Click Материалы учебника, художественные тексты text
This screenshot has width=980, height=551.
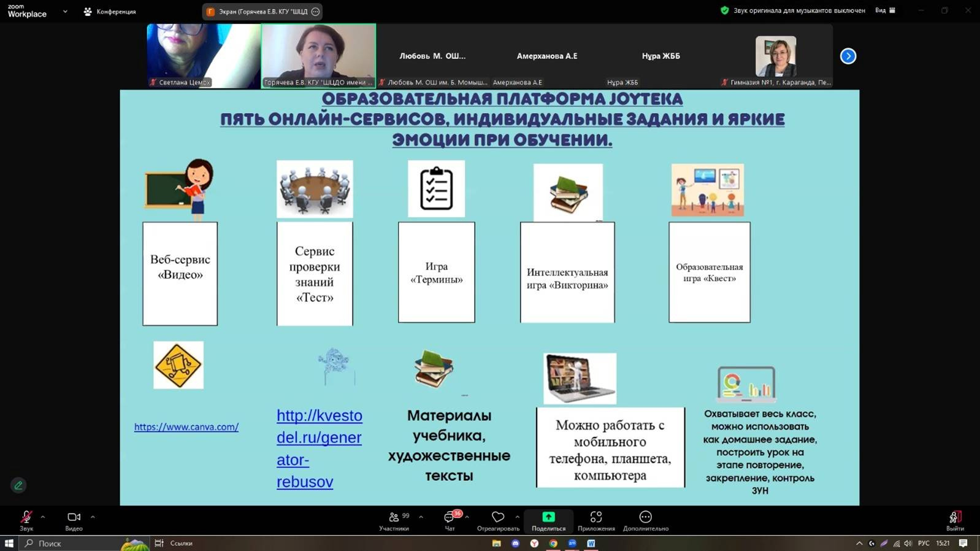coord(449,445)
